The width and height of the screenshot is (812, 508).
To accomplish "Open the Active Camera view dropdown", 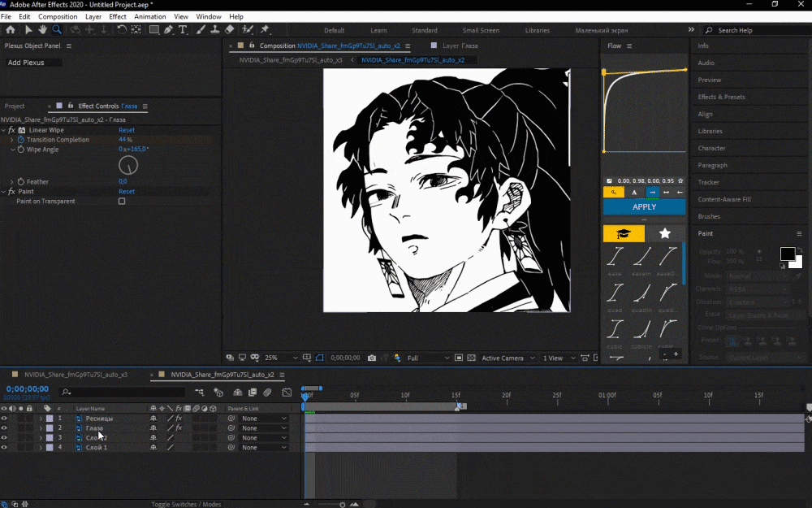I will tap(507, 358).
